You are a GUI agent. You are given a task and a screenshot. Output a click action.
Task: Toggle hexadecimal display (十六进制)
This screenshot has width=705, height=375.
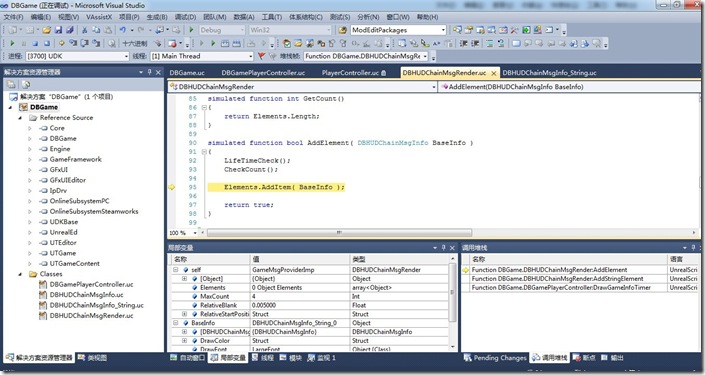click(135, 43)
